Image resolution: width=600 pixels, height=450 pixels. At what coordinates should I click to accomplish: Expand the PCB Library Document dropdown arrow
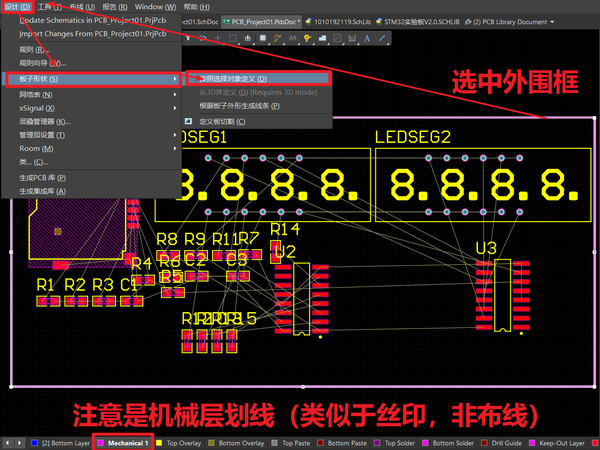click(552, 22)
